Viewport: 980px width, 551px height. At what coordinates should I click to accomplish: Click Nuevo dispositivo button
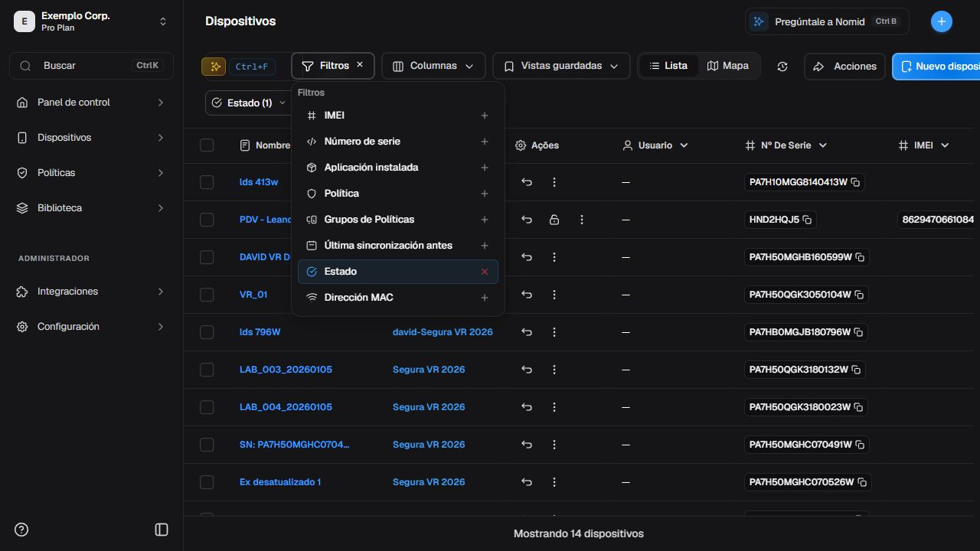pos(936,67)
